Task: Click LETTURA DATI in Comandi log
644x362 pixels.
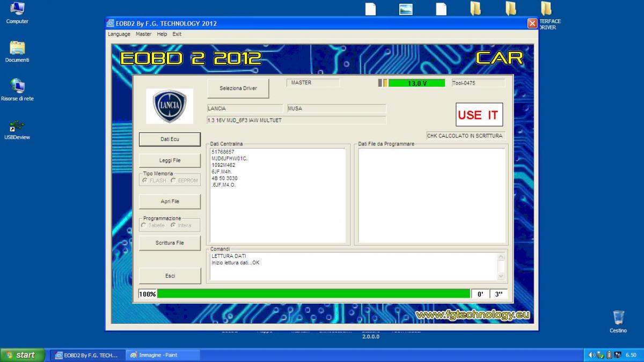Action: 229,256
